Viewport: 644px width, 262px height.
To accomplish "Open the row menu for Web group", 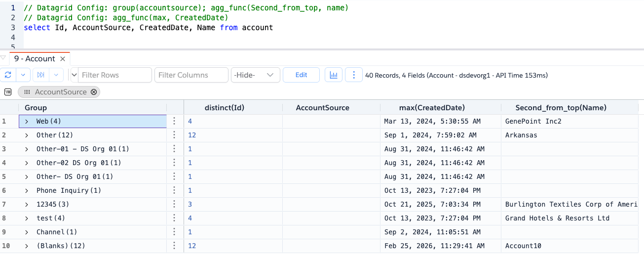I will pyautogui.click(x=174, y=121).
